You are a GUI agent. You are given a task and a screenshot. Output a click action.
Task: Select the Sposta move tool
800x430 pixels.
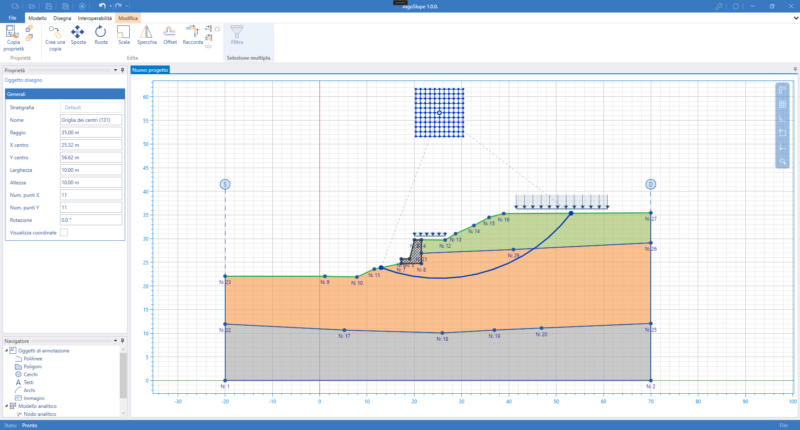click(x=78, y=36)
